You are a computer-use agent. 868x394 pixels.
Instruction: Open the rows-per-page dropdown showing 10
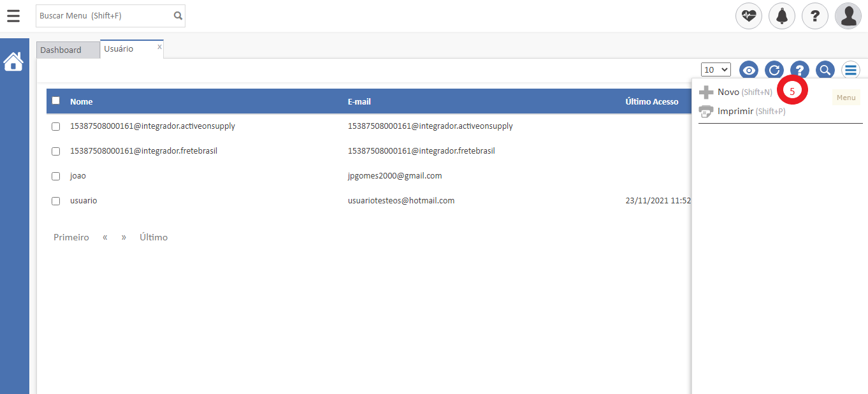pos(716,69)
